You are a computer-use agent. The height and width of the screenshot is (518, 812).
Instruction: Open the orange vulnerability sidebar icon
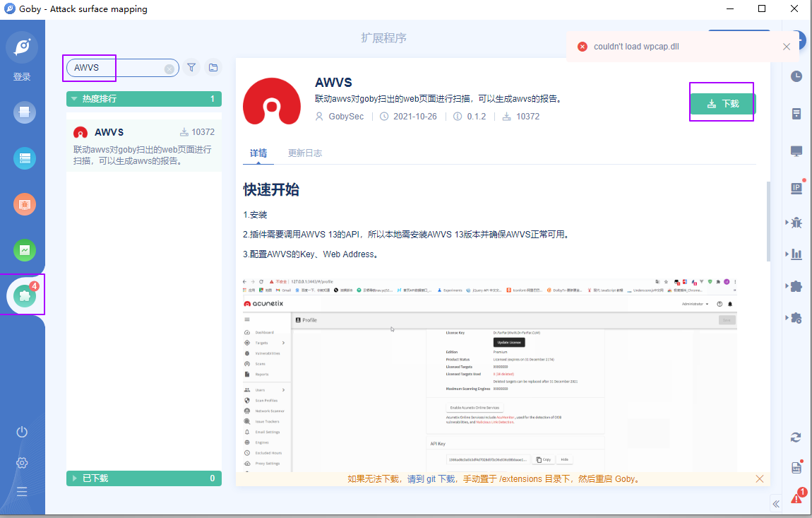pos(24,204)
